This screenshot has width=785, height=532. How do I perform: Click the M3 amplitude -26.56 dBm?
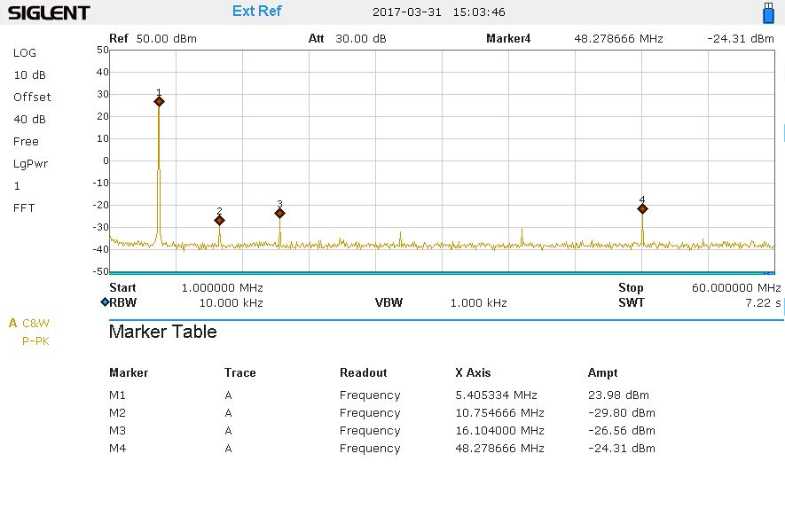point(621,431)
